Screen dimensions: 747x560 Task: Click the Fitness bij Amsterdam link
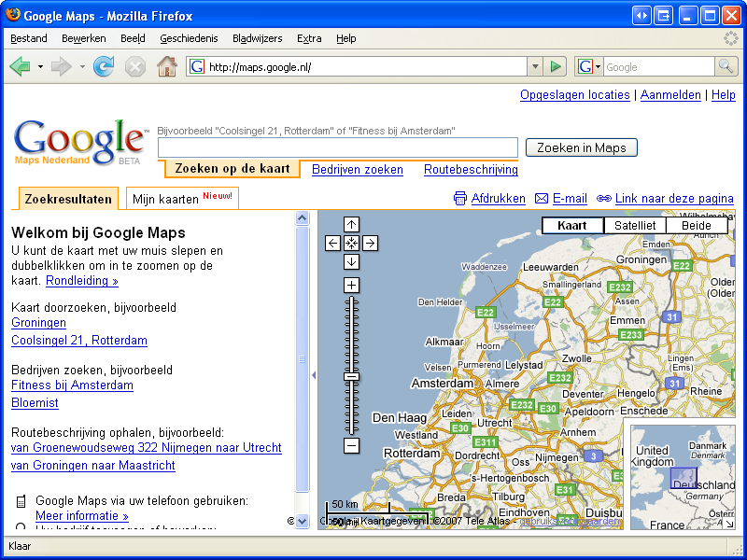coord(72,385)
